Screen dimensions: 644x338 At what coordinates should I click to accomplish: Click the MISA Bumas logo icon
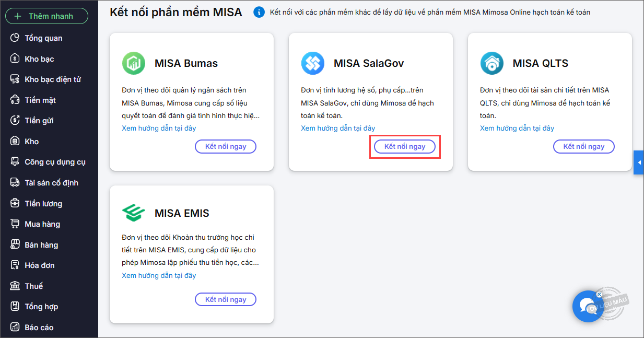pos(134,63)
